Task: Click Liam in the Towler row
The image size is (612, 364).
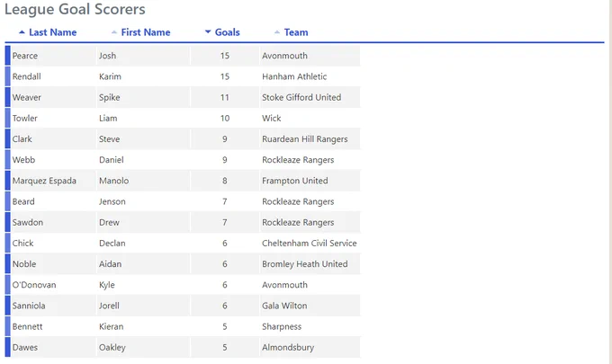Action: [x=108, y=118]
